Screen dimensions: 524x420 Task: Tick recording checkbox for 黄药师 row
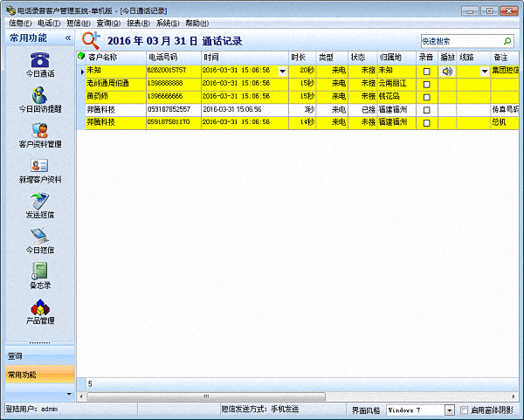(x=426, y=97)
